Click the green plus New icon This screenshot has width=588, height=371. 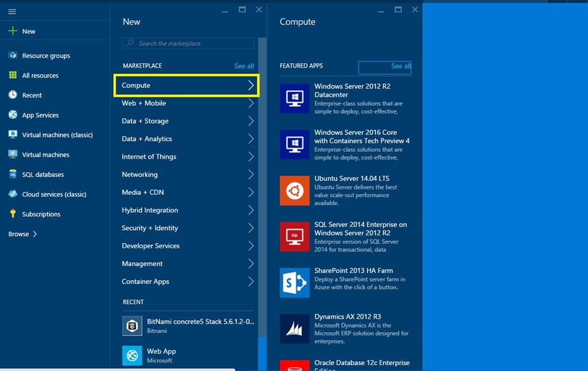[13, 31]
